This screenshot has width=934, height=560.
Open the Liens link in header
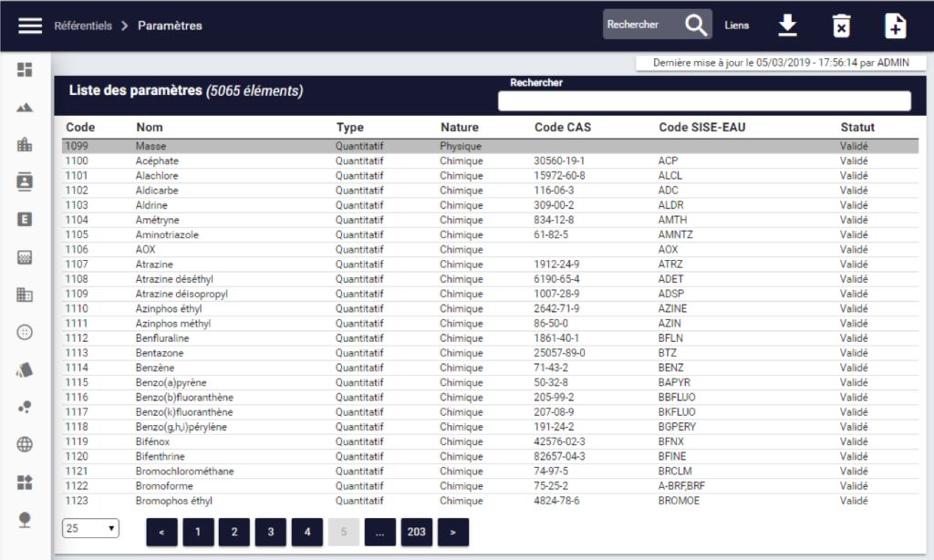[737, 26]
